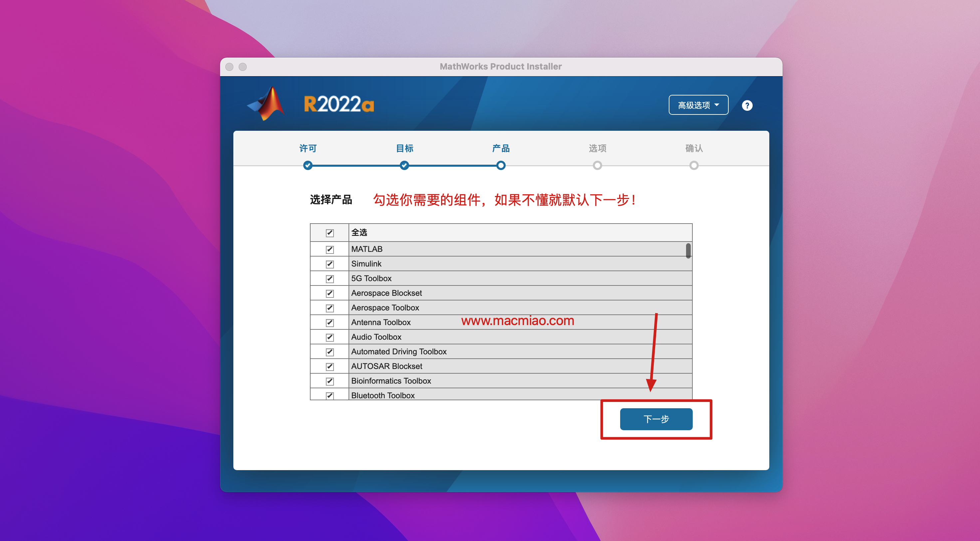Click the 高级选项 dropdown arrow
This screenshot has height=541, width=980.
[x=717, y=105]
